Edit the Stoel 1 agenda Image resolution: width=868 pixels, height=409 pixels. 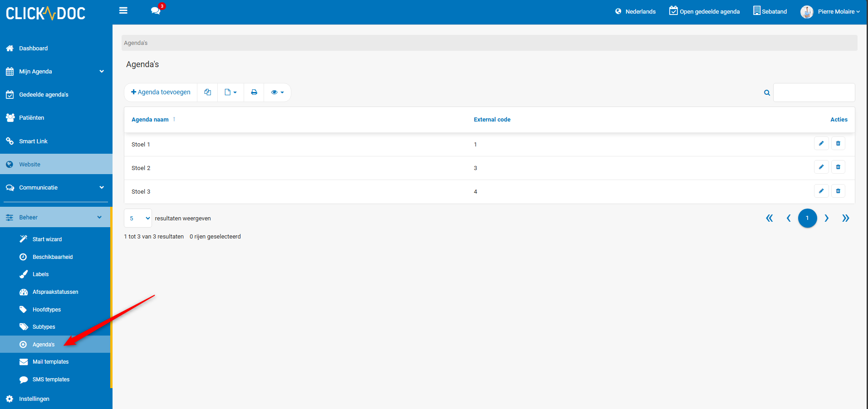click(x=821, y=144)
